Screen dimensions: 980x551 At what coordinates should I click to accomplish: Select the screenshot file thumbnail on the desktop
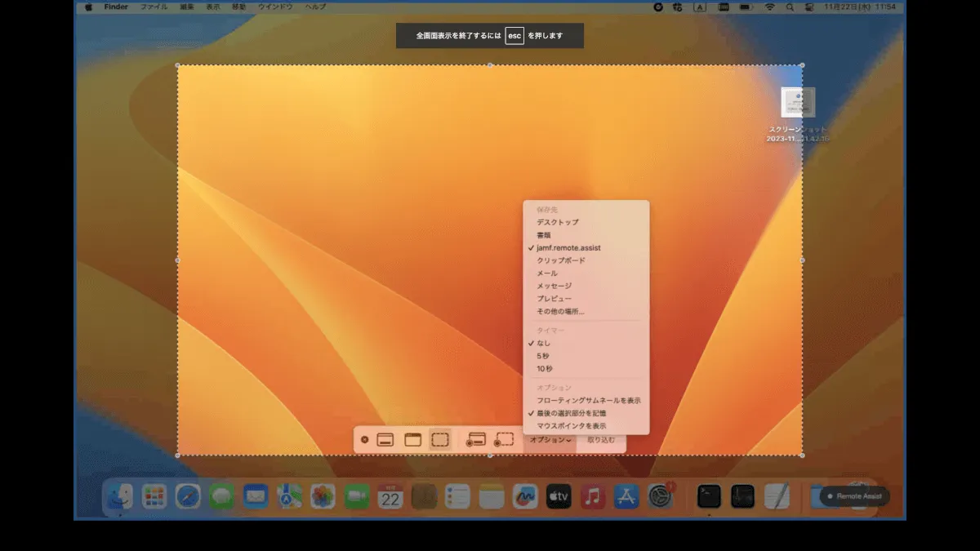(x=797, y=103)
